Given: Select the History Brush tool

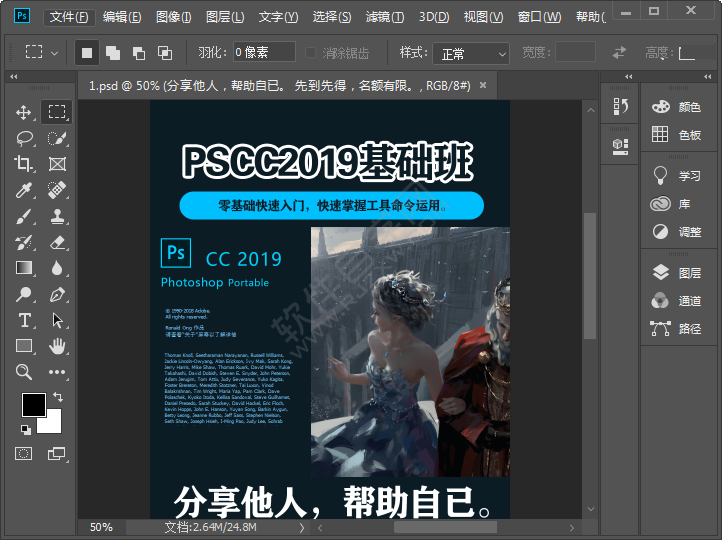Looking at the screenshot, I should point(23,242).
